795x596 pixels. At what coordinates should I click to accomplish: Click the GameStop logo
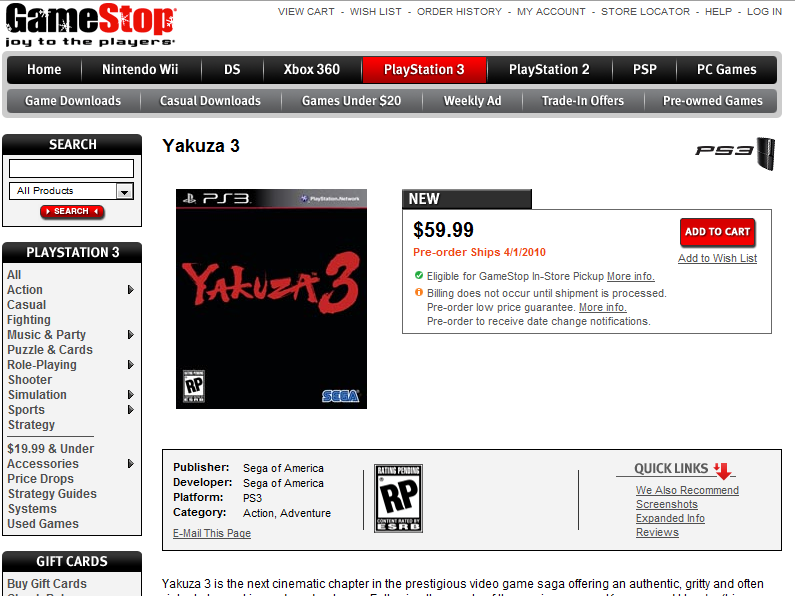tap(91, 25)
